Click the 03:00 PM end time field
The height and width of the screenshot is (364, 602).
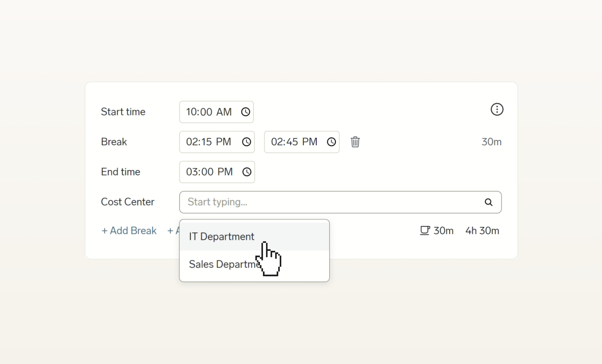click(209, 172)
